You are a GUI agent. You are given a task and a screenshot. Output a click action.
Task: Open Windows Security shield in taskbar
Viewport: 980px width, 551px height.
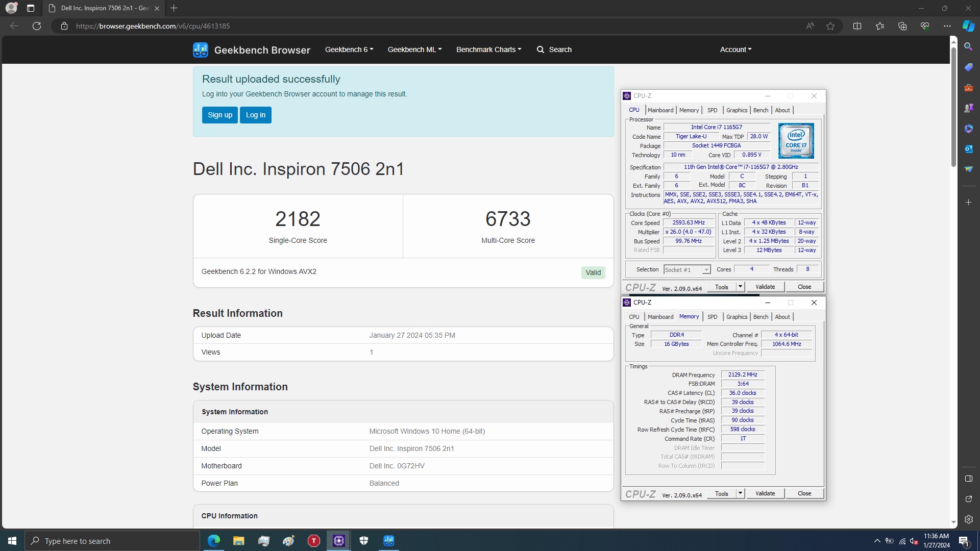[x=364, y=541]
